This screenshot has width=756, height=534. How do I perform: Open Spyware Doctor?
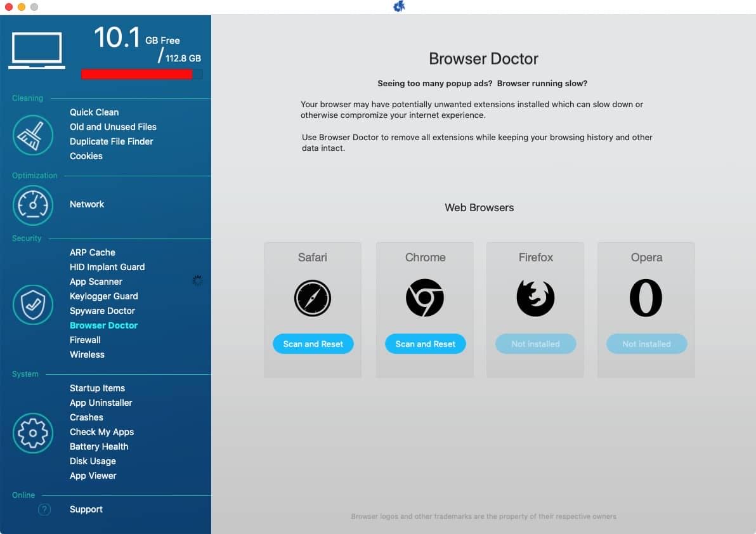click(102, 311)
